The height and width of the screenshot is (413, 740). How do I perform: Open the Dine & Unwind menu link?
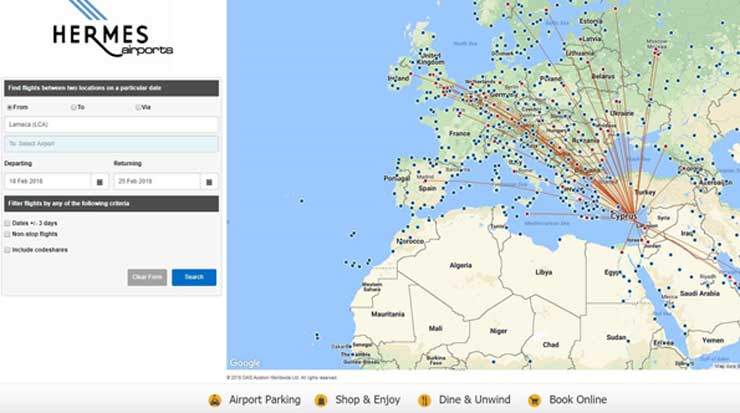coord(474,400)
